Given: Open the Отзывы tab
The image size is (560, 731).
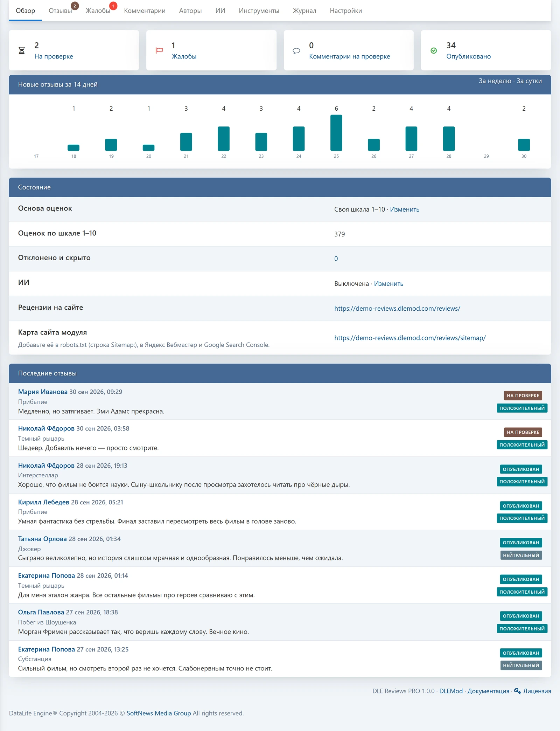Looking at the screenshot, I should tap(60, 11).
